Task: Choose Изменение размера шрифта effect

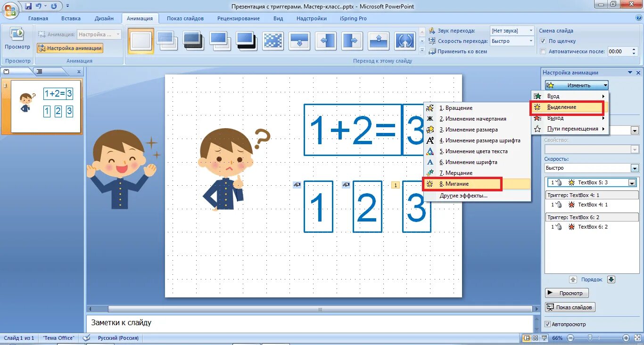Action: tap(477, 140)
